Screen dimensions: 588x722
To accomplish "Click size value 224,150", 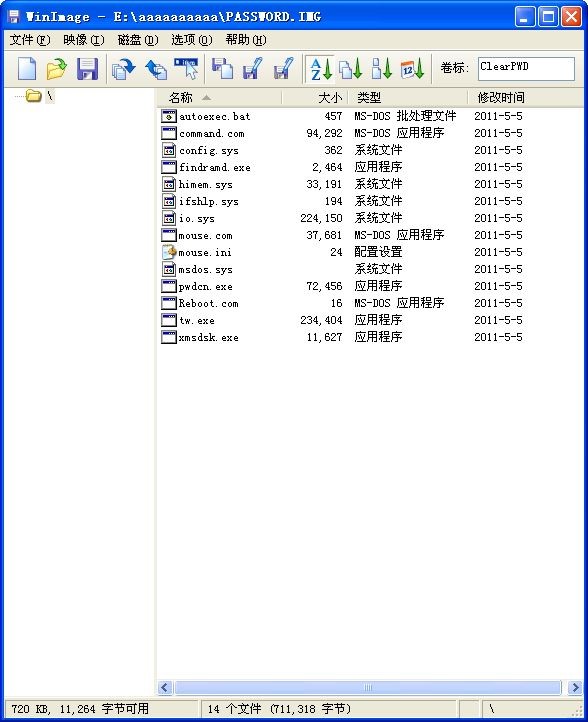I will tap(321, 218).
